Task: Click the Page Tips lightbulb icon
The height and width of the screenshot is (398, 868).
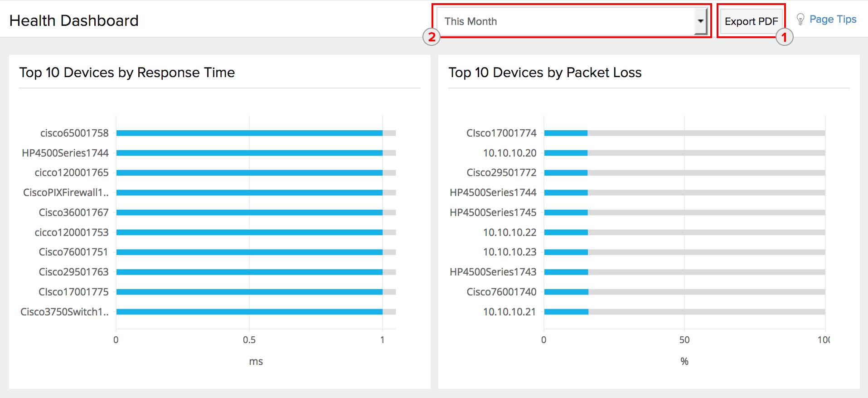Action: click(800, 20)
